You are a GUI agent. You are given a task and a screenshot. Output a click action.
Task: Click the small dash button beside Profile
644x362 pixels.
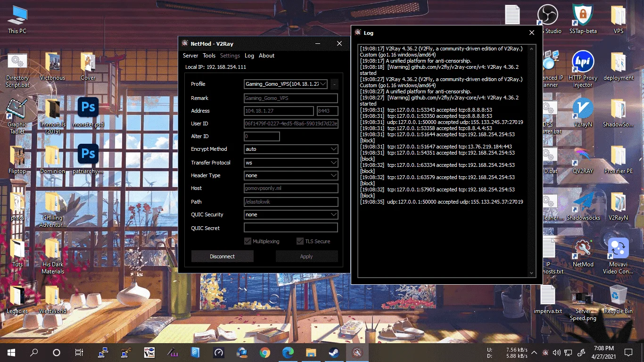click(334, 84)
